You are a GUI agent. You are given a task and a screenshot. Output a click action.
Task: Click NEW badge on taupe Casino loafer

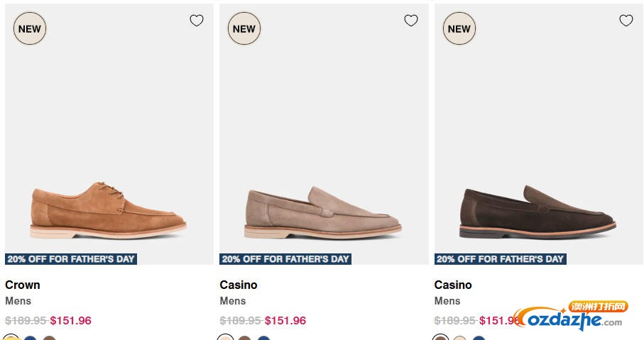tap(244, 29)
